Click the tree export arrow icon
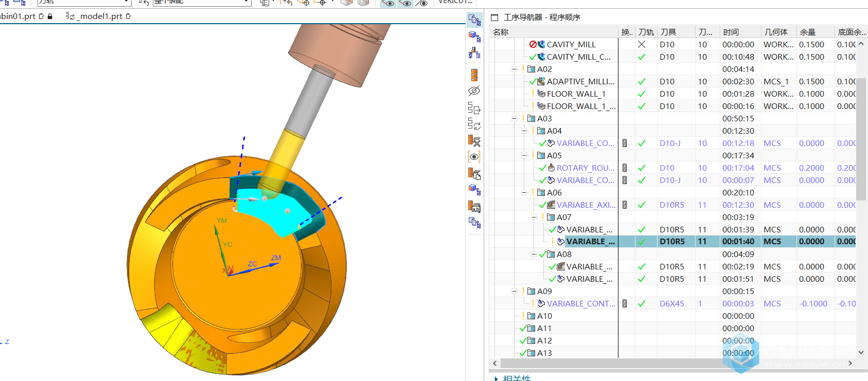The image size is (868, 381). click(474, 108)
